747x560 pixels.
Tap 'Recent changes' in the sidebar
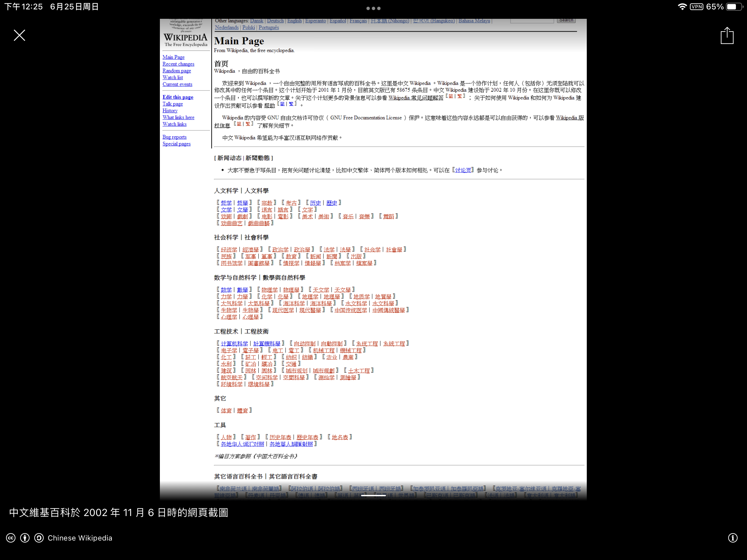pos(178,64)
